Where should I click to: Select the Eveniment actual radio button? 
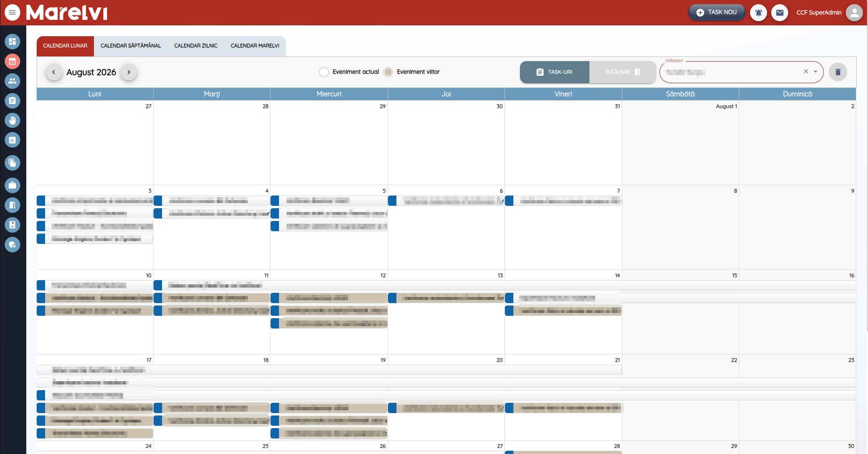(324, 72)
